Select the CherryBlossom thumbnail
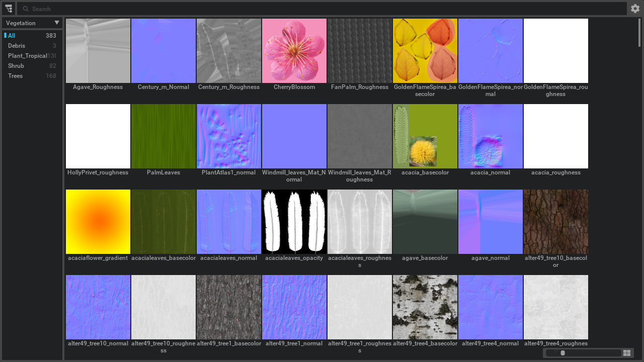 (x=294, y=51)
